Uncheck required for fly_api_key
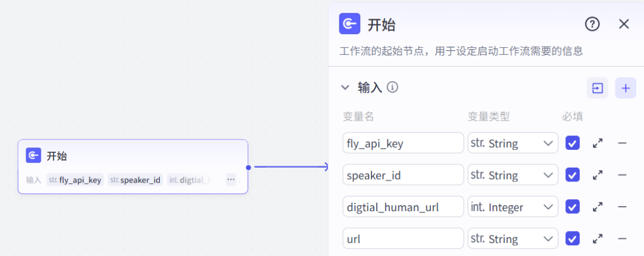 [572, 143]
